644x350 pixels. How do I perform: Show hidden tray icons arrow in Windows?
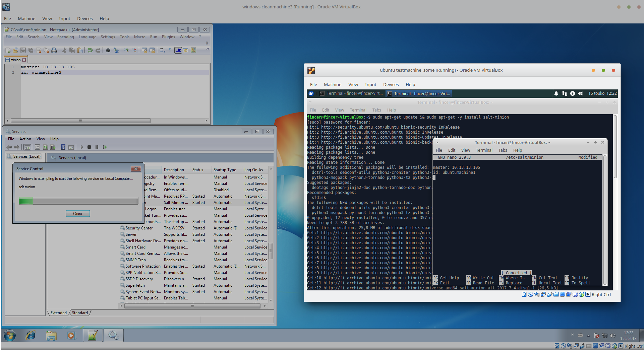(x=588, y=335)
